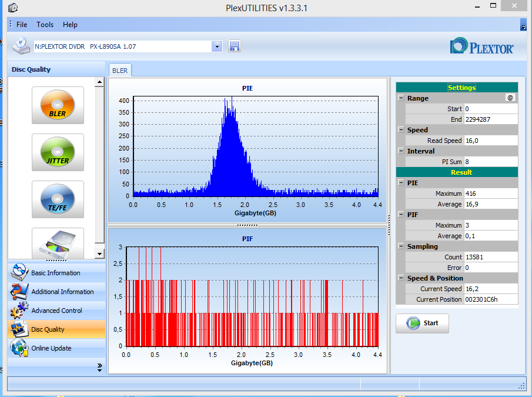Click the PIF Maximum value 3
This screenshot has height=397, width=532.
pos(491,225)
